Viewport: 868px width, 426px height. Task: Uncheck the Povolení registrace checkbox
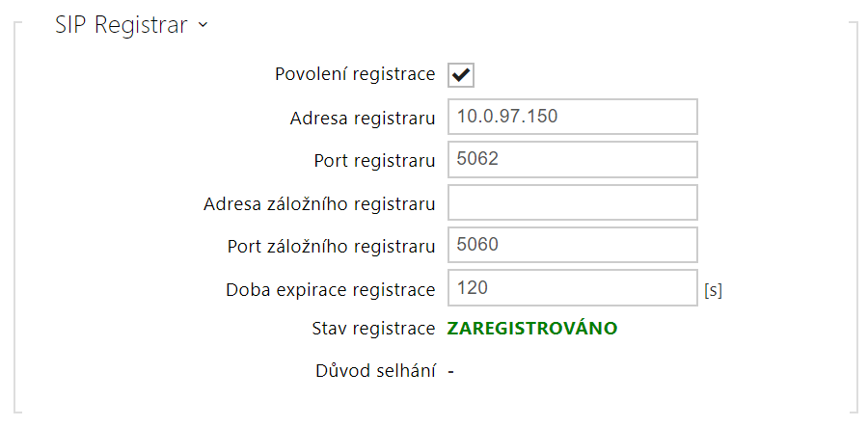click(x=460, y=75)
